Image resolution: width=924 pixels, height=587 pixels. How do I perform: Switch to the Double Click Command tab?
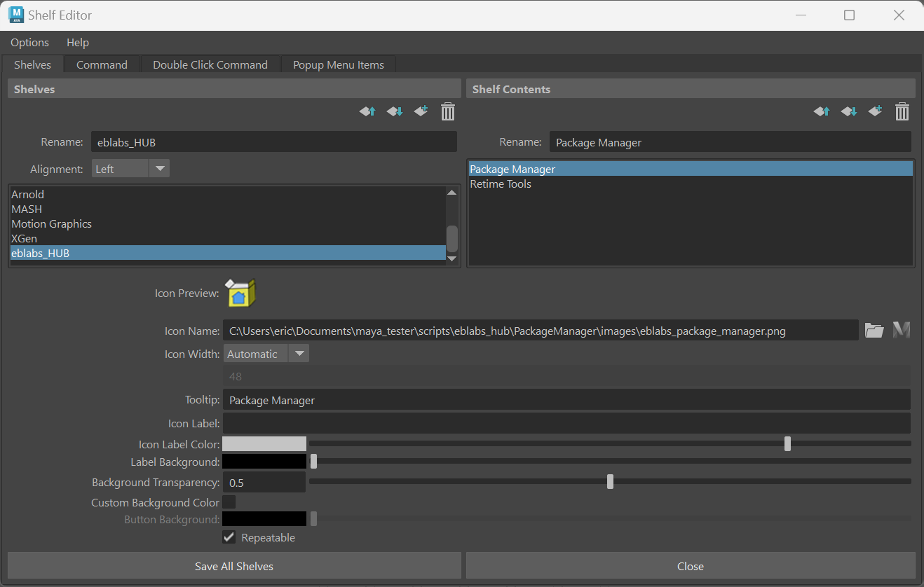point(210,64)
